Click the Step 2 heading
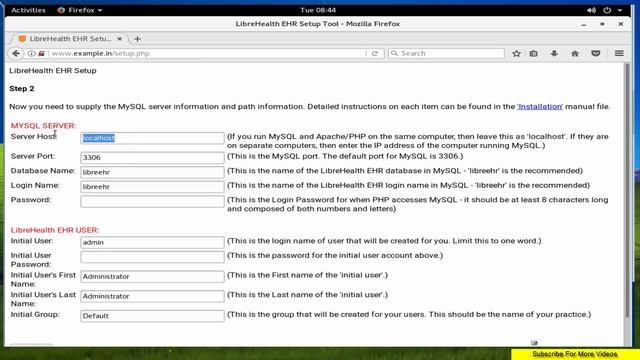This screenshot has width=640, height=360. (x=22, y=89)
